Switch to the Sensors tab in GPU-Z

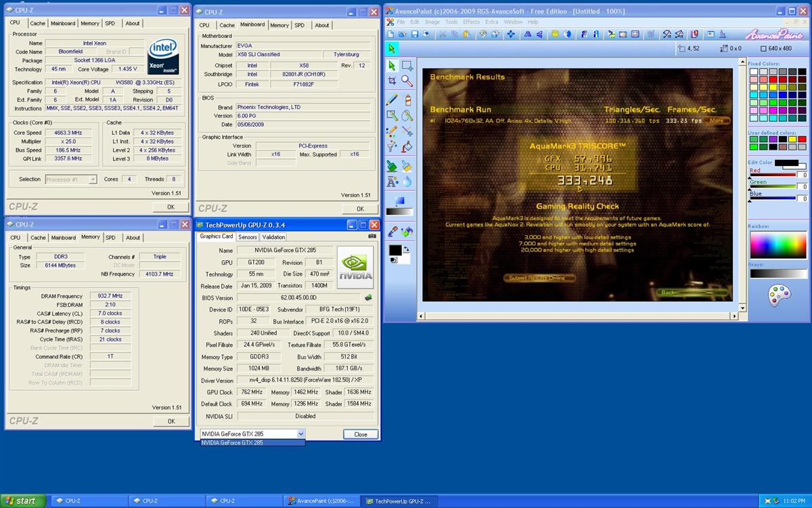pyautogui.click(x=248, y=237)
